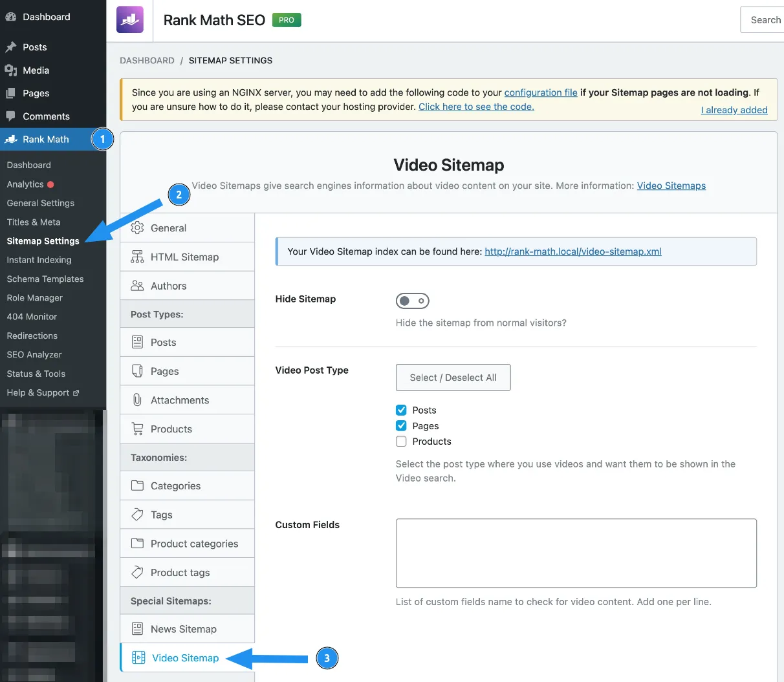The image size is (784, 682).
Task: Open Rank Math Dashboard submenu item
Action: click(29, 165)
